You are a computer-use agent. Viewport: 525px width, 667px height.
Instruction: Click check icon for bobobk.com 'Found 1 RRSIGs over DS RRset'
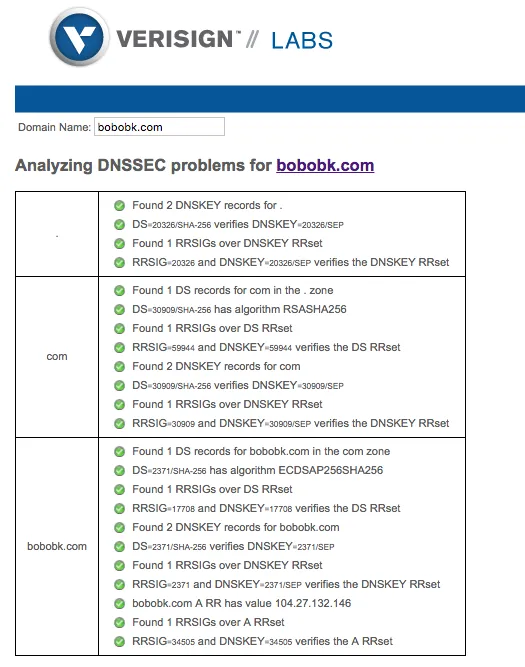point(120,489)
